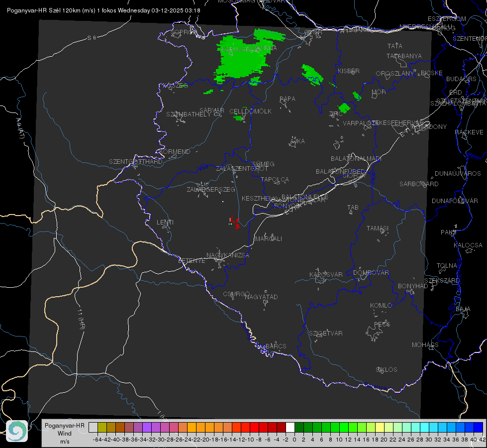This screenshot has width=487, height=448.
Task: Select the BONYHAD label
Action: pos(413,286)
